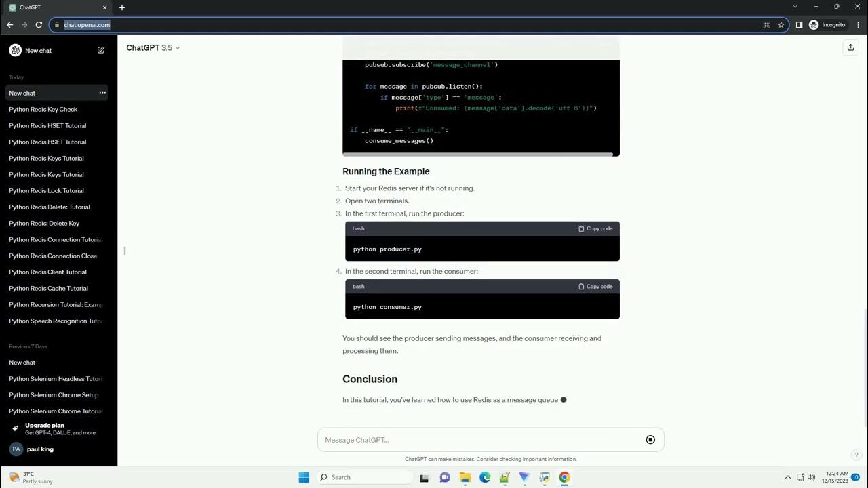868x488 pixels.
Task: Open Chrome three-dot menu
Action: click(857, 25)
